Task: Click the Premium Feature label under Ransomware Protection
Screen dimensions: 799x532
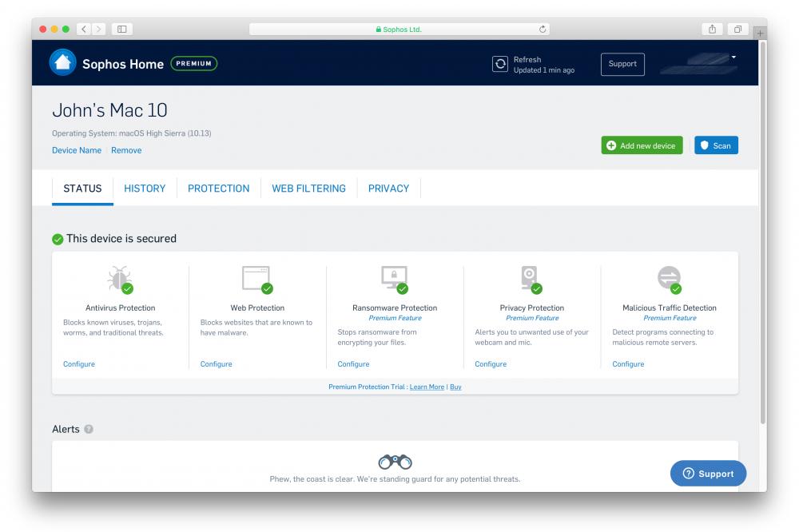Action: coord(395,318)
